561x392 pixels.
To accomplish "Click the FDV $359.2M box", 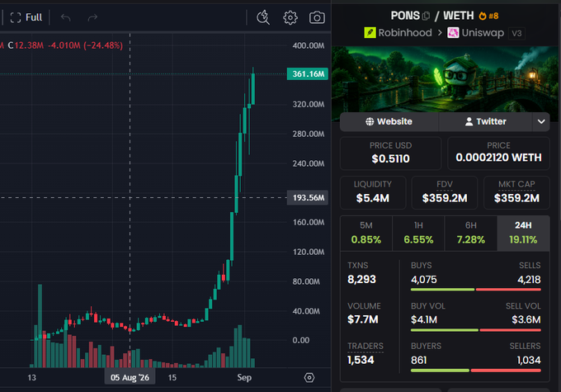I will pos(445,192).
